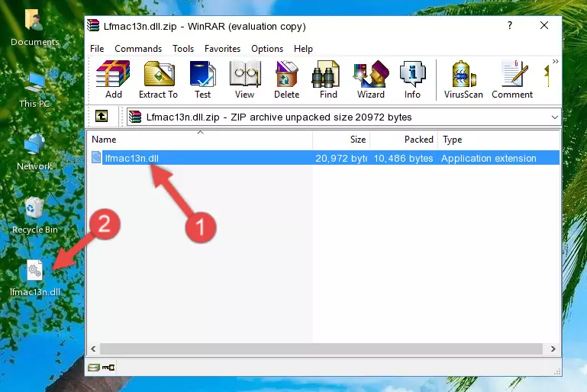Screen dimensions: 587x392
Task: Launch the Wizard tool
Action: (x=371, y=79)
